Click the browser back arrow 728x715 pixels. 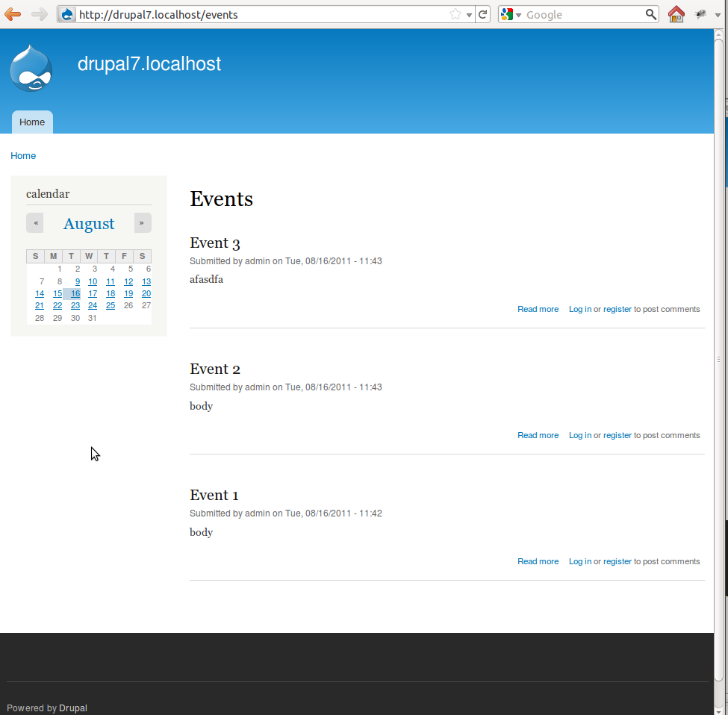[x=13, y=14]
